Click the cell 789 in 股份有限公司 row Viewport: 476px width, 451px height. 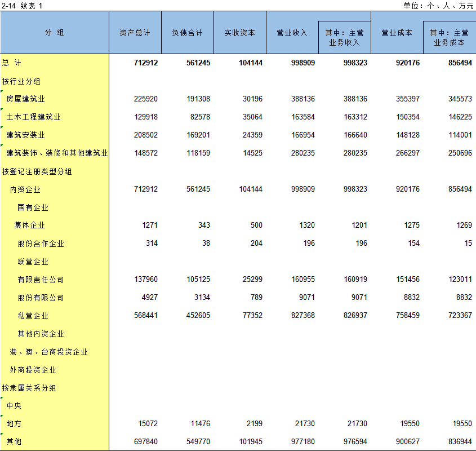pyautogui.click(x=256, y=297)
